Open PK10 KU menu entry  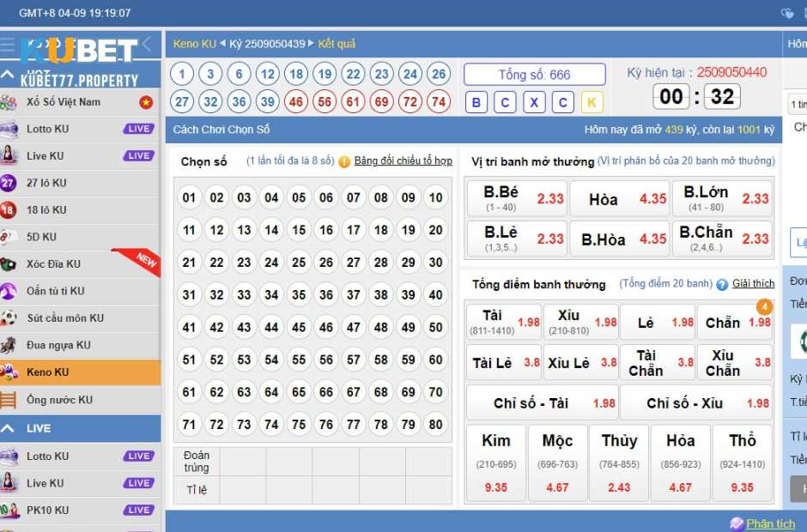pos(81,510)
